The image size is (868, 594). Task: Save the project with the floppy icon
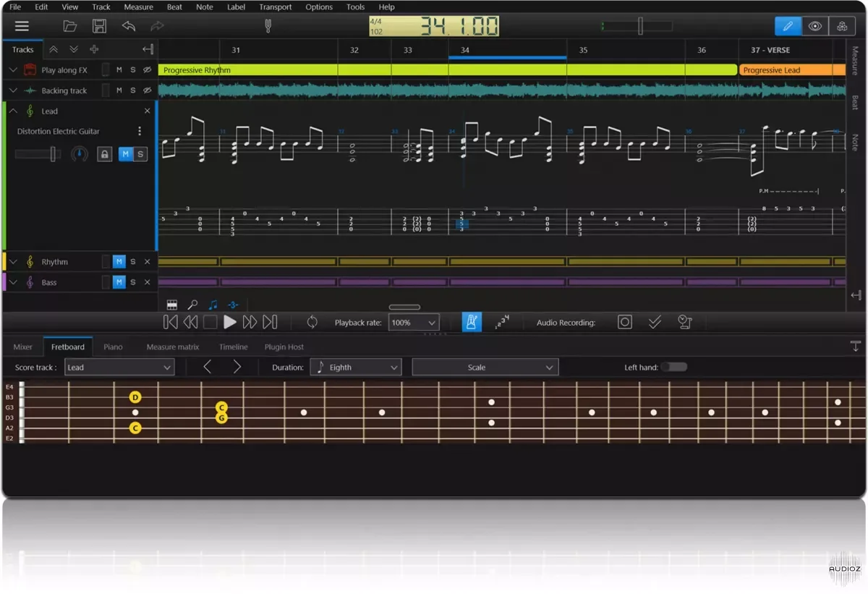coord(99,26)
